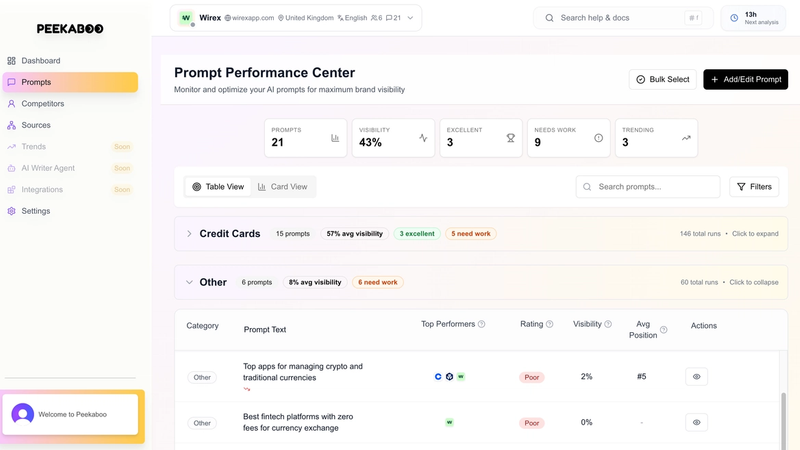The image size is (800, 450).
Task: Click the Visibility column info icon
Action: [608, 324]
